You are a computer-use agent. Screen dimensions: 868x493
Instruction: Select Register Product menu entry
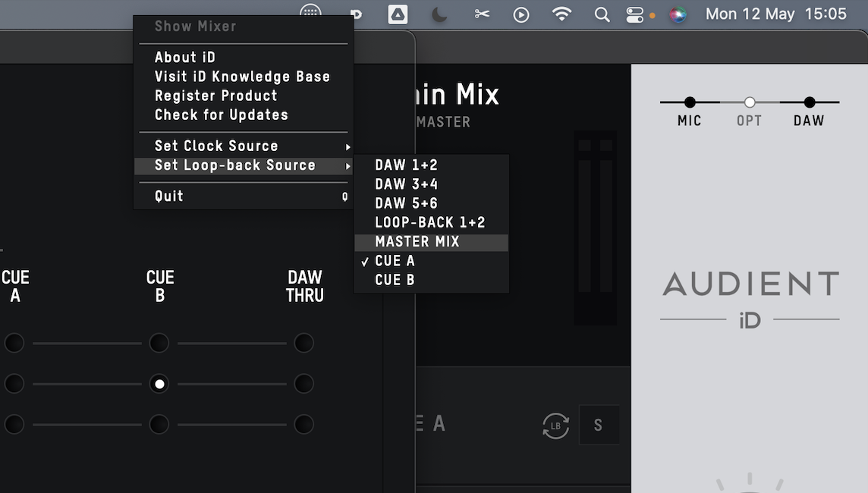(x=244, y=96)
